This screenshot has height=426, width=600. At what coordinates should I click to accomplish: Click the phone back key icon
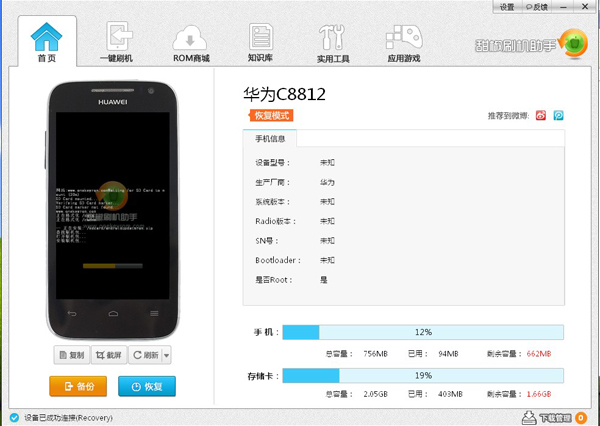pos(72,314)
